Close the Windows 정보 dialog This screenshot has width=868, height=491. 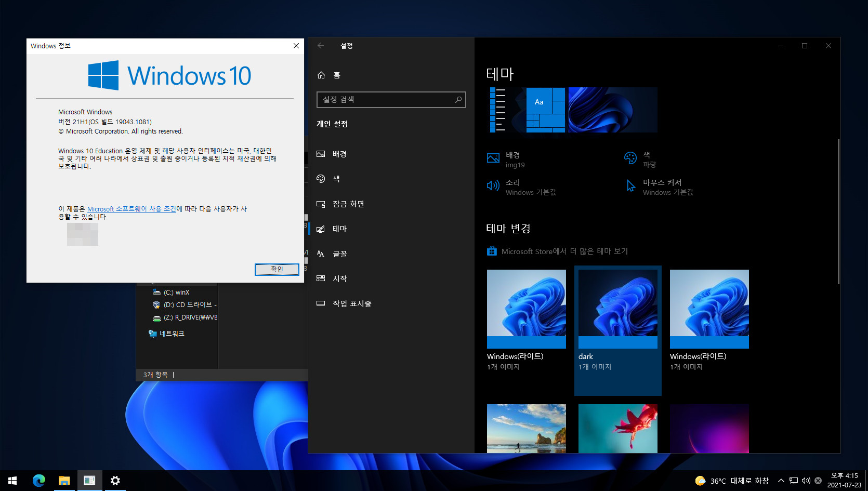[x=296, y=46]
